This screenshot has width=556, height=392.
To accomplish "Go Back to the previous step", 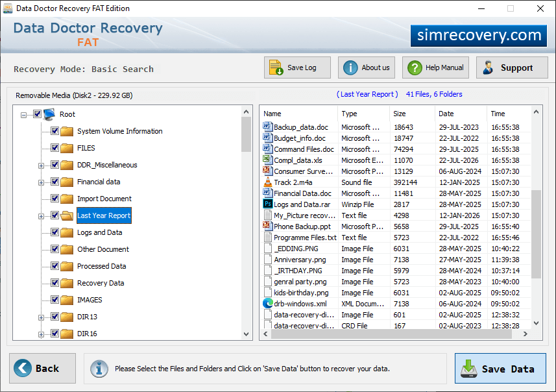I will pos(43,368).
